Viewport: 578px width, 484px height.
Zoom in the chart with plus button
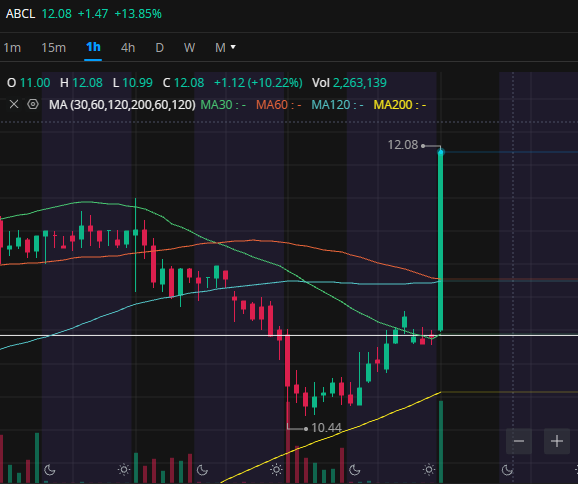click(557, 441)
